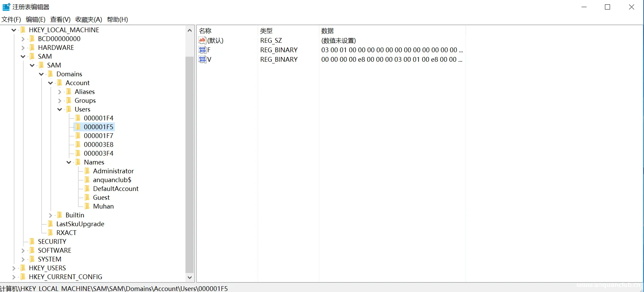The height and width of the screenshot is (292, 644).
Task: Open the 收藏夹(A) favorites menu
Action: click(89, 19)
